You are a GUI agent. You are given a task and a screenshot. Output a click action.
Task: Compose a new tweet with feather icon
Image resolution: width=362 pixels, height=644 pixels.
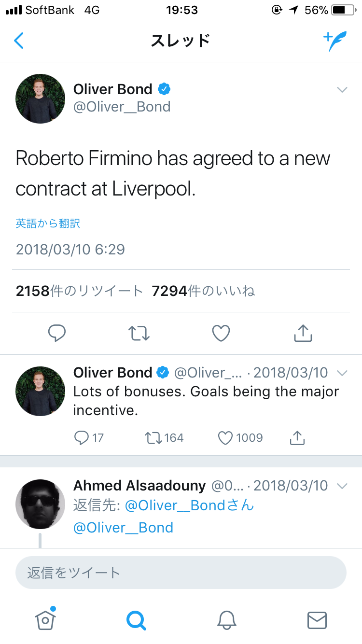334,41
